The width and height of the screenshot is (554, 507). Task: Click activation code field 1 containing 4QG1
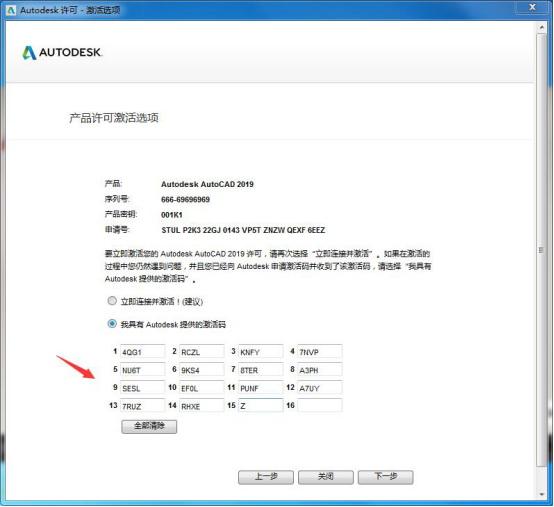coord(142,352)
